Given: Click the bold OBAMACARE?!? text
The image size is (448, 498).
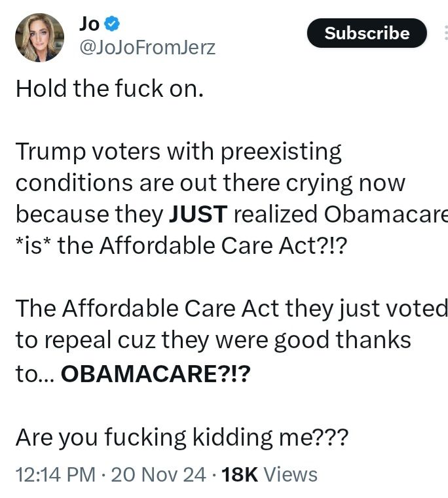Looking at the screenshot, I should coord(155,374).
